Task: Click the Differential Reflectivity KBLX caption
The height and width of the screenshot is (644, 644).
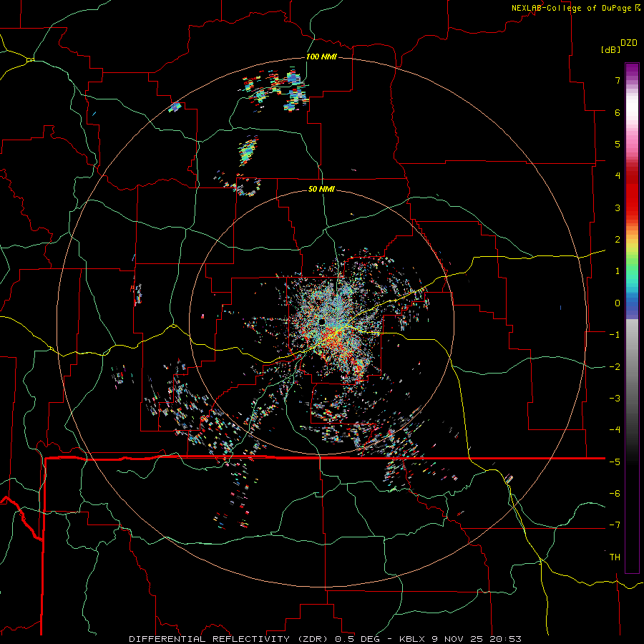Action: (x=325, y=639)
